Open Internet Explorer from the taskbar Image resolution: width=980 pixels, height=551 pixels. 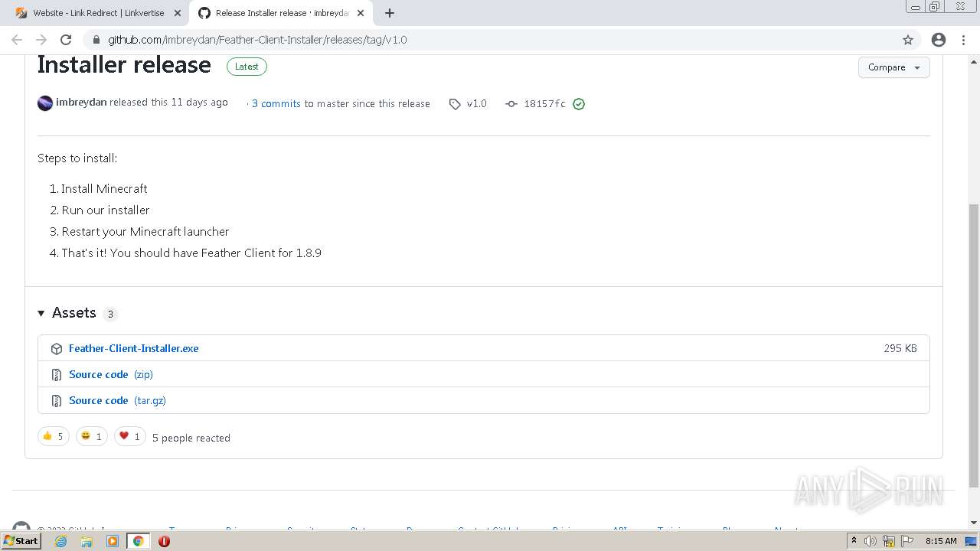[61, 541]
